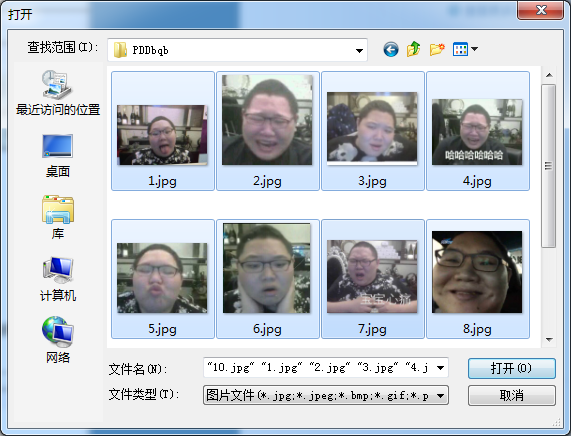Select the 1.jpg thumbnail

162,131
